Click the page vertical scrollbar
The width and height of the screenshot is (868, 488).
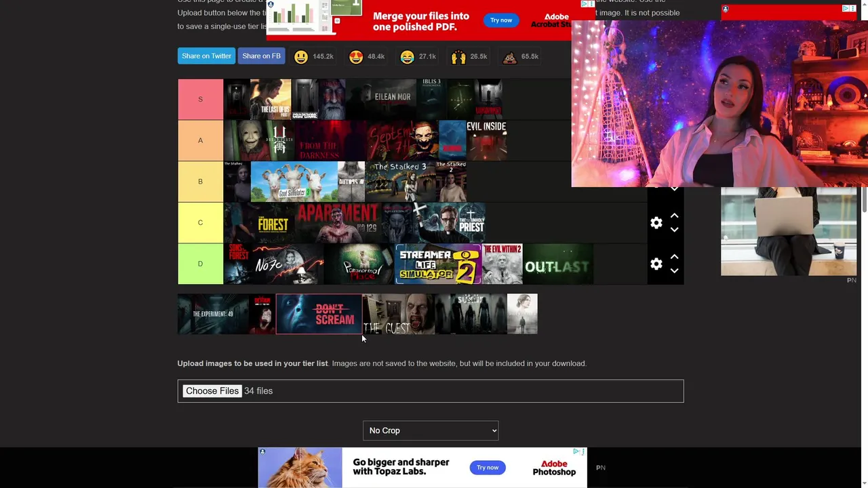[864, 200]
